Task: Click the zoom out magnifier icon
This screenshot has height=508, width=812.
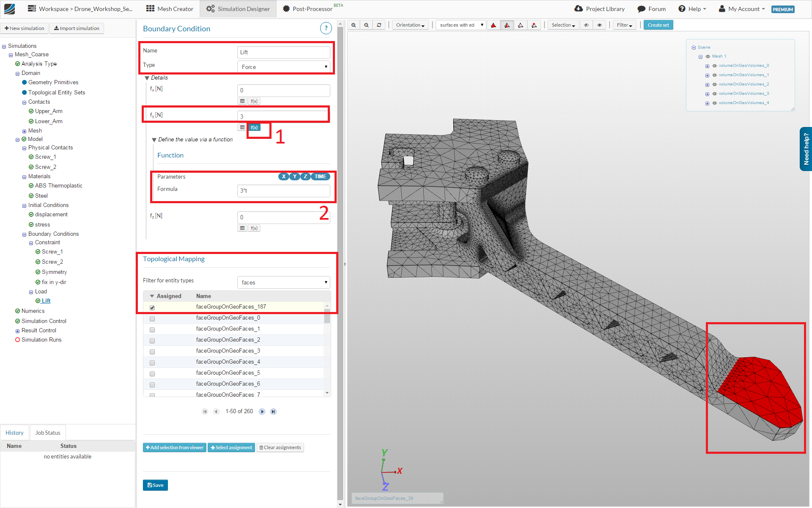Action: pos(366,25)
